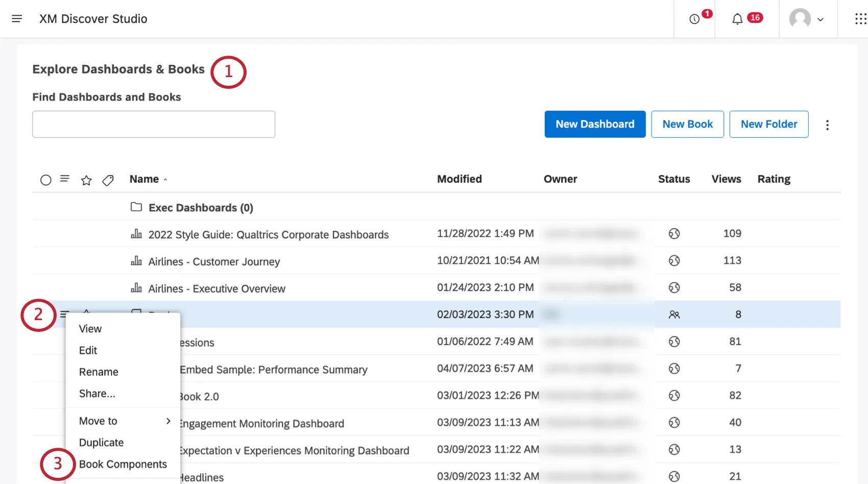Viewport: 868px width, 484px height.
Task: Reverse sorting with the Name column caret
Action: coord(165,179)
